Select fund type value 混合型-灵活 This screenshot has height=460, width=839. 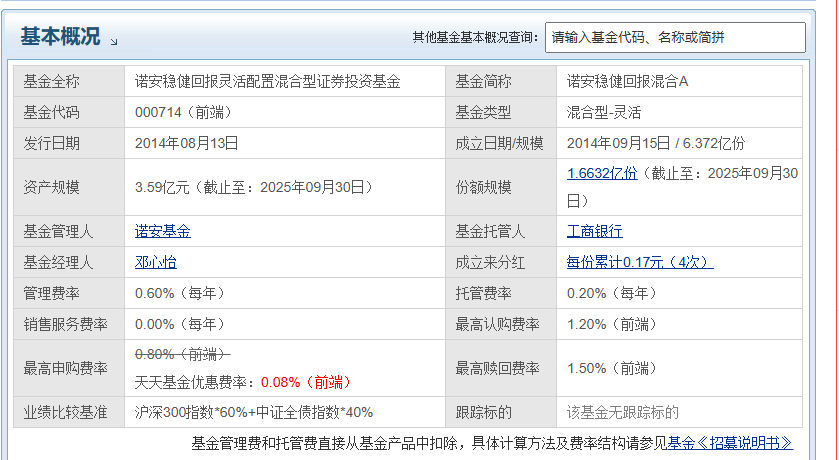point(604,112)
